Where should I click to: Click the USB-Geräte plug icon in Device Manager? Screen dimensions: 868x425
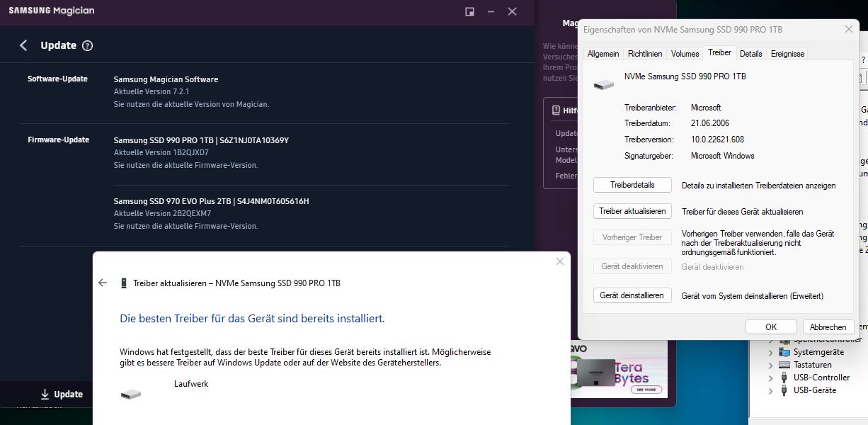pos(784,390)
